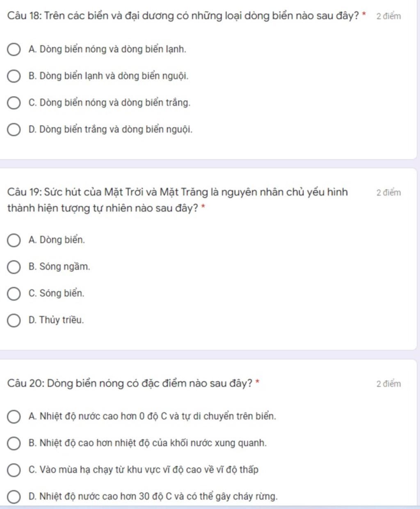Choose A. Dòng biển for question 19
The height and width of the screenshot is (509, 420).
pos(14,240)
